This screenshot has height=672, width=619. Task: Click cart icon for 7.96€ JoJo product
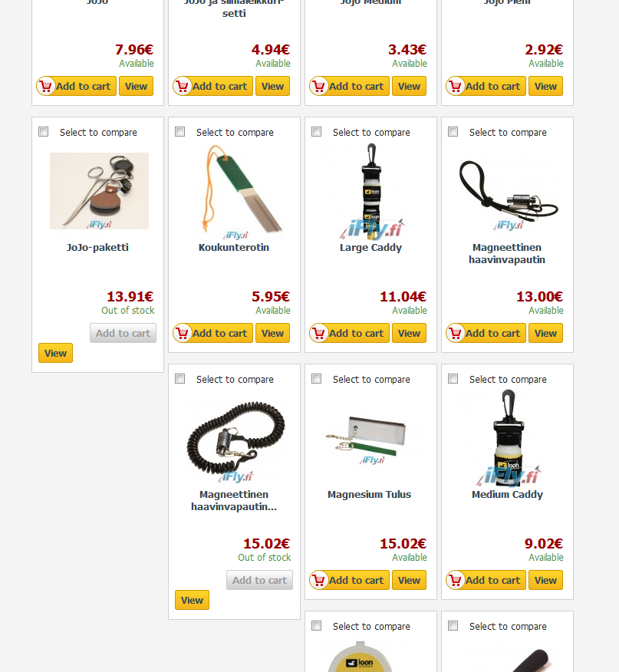click(45, 86)
